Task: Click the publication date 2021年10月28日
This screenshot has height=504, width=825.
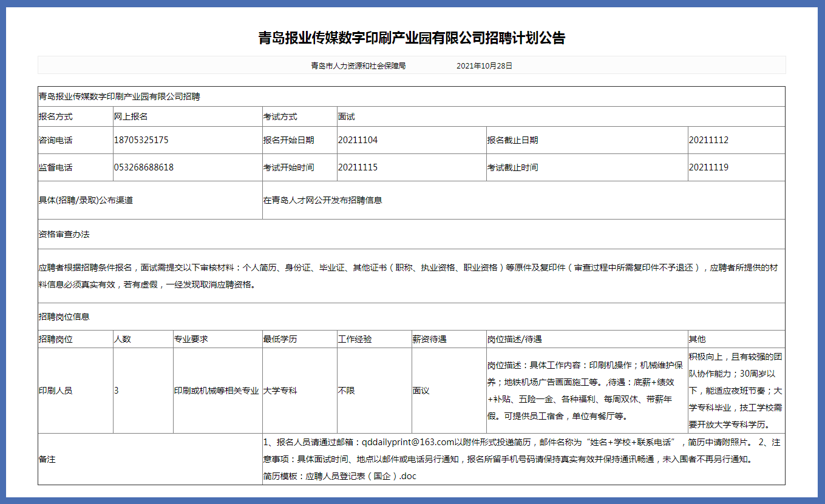Action: point(484,66)
